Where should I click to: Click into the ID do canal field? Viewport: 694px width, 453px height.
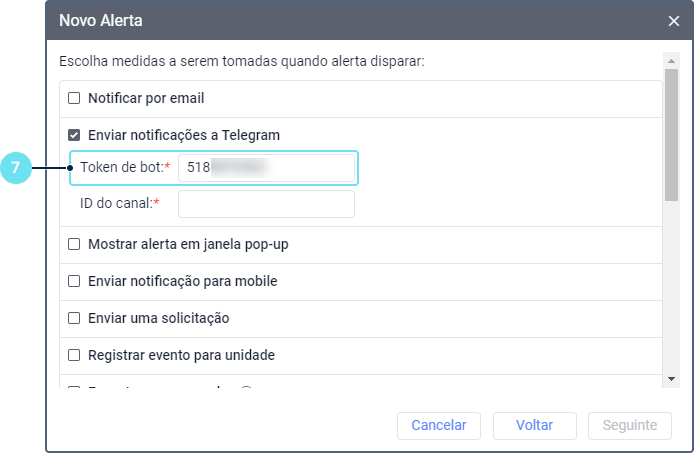(266, 204)
